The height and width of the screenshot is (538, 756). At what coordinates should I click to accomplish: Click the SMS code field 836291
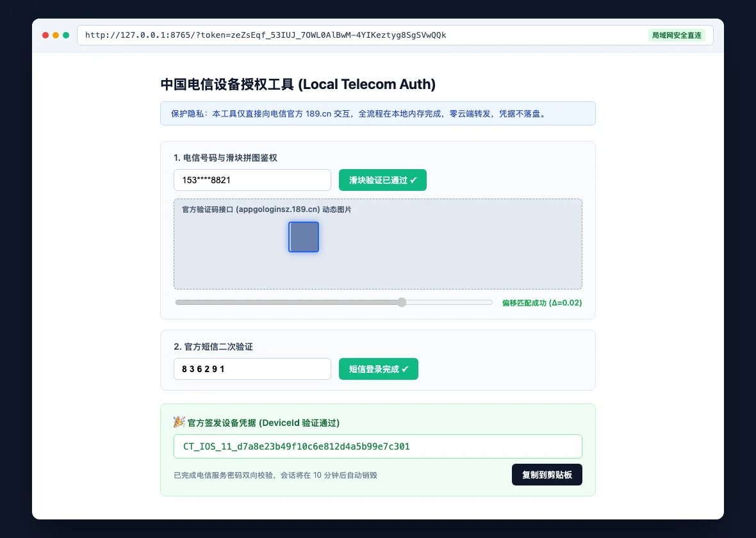(x=252, y=369)
